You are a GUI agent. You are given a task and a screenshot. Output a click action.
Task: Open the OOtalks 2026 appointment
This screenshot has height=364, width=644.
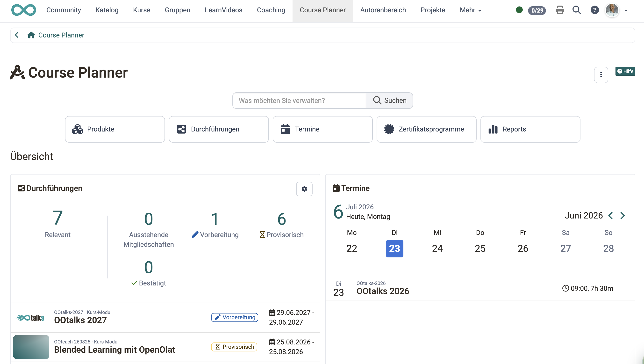tap(382, 291)
